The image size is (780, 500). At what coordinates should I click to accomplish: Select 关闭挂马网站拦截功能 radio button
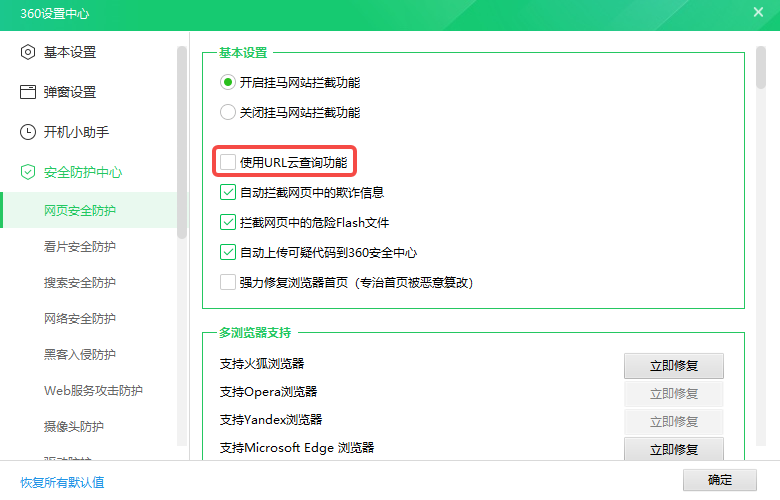228,112
